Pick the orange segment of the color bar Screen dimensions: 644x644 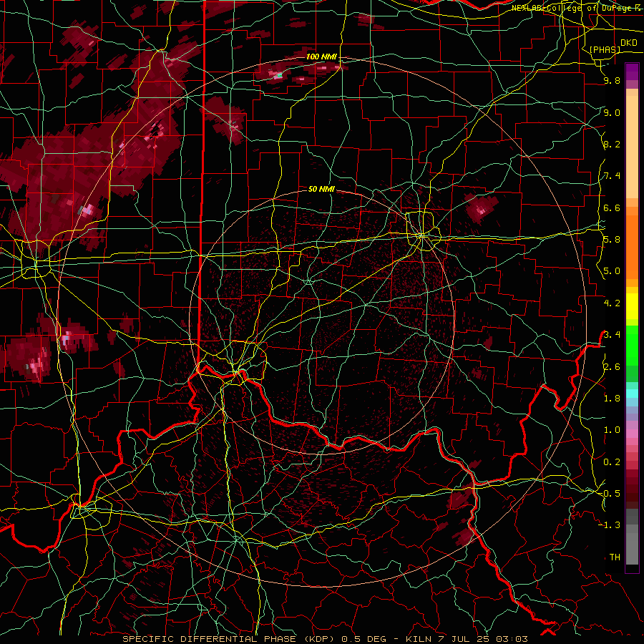(x=632, y=246)
